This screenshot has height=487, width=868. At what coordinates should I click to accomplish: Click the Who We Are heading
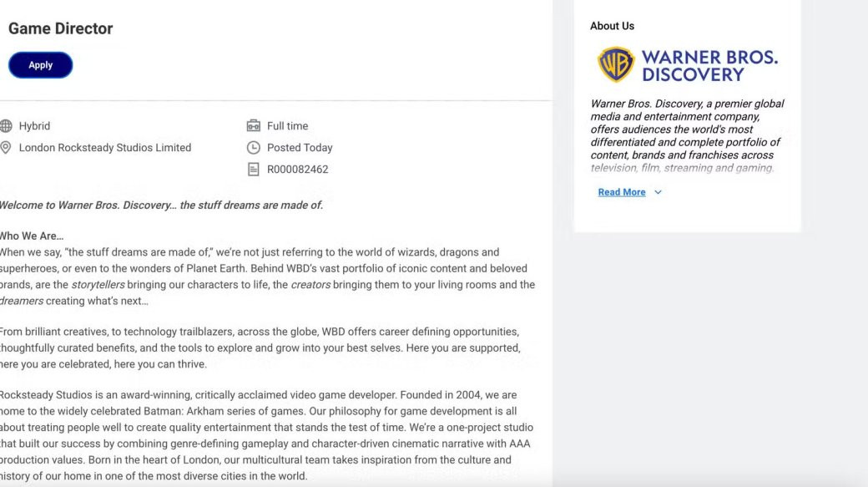coord(32,236)
